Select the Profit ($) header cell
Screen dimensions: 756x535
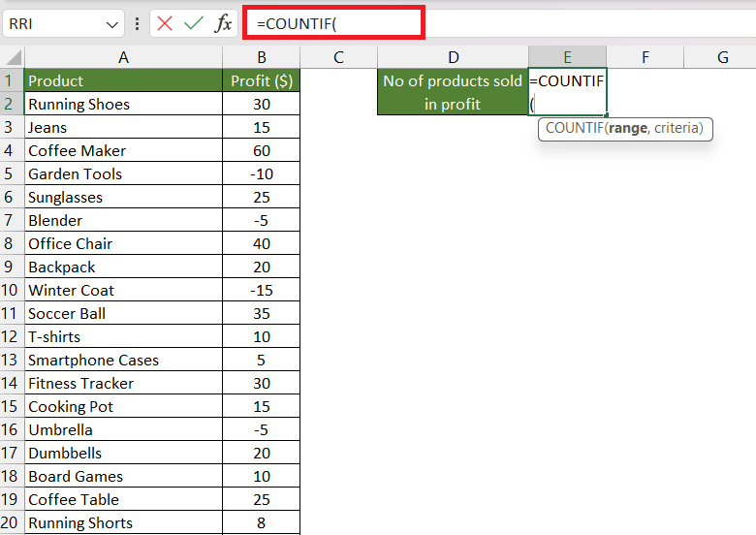(262, 80)
